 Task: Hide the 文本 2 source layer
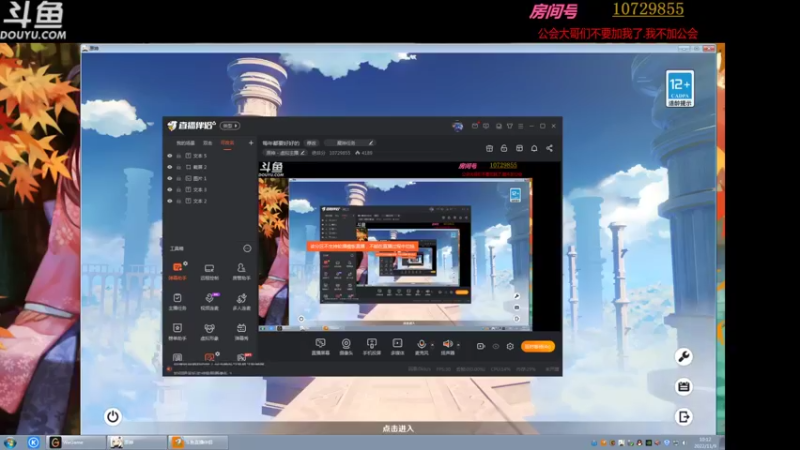(170, 201)
